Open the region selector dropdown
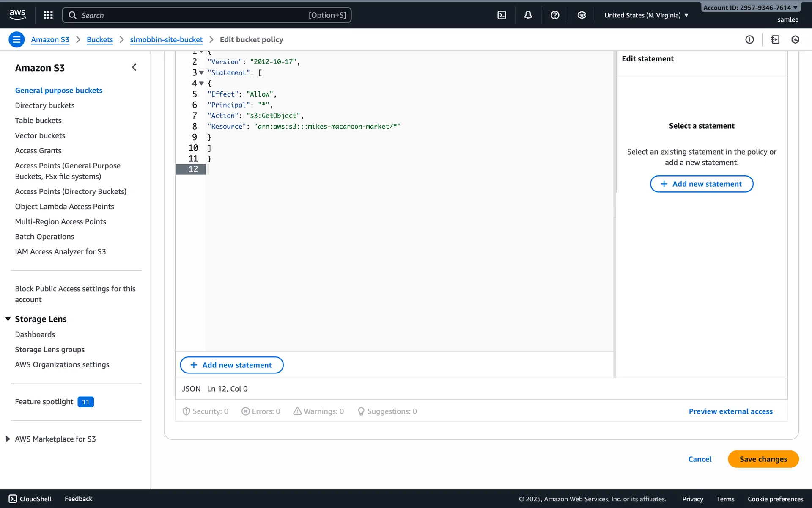The image size is (812, 508). click(x=646, y=15)
